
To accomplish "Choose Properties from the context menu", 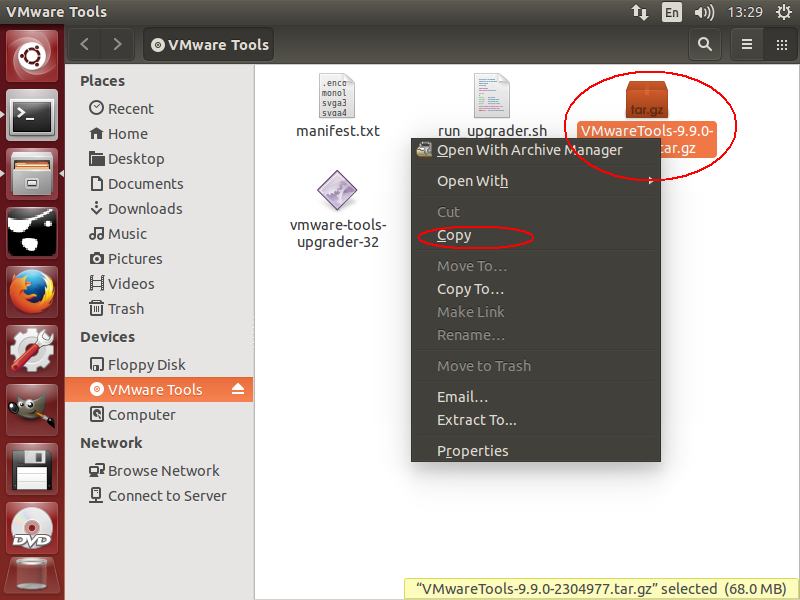I will [x=536, y=451].
